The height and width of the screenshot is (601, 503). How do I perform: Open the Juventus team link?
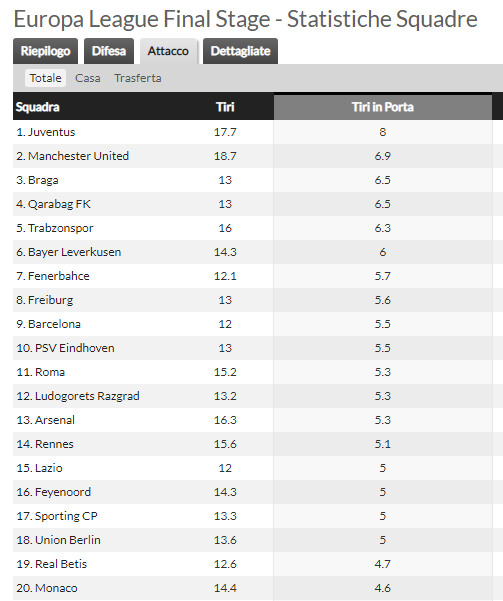coord(51,132)
